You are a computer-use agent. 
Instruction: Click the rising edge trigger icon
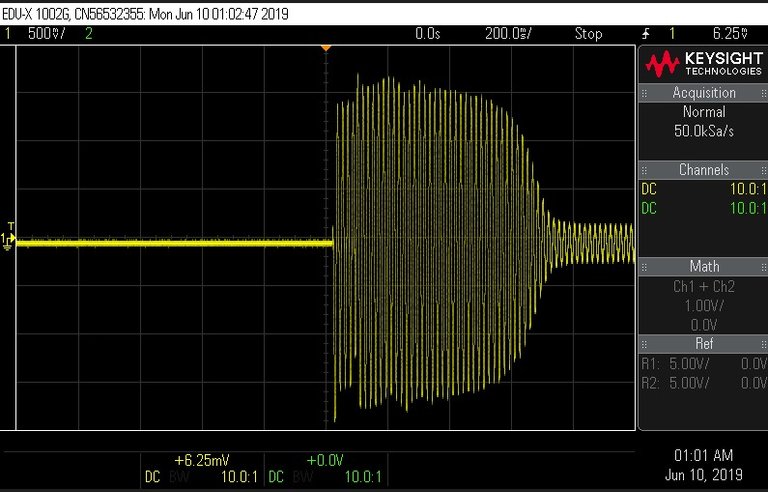(x=647, y=34)
